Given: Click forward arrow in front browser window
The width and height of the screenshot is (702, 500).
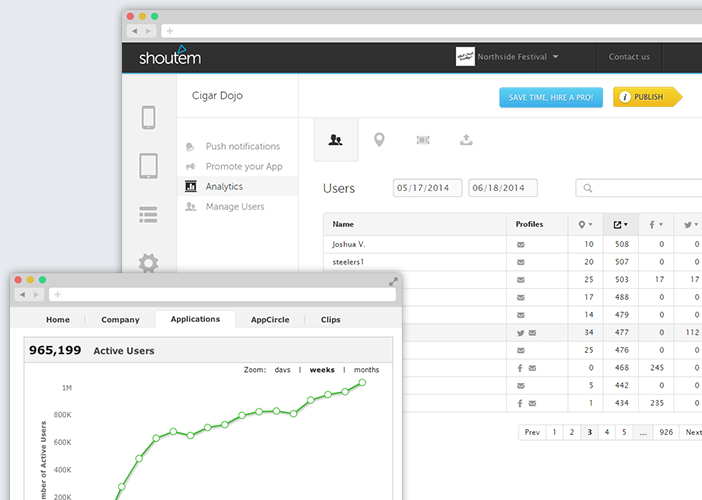Looking at the screenshot, I should click(36, 295).
